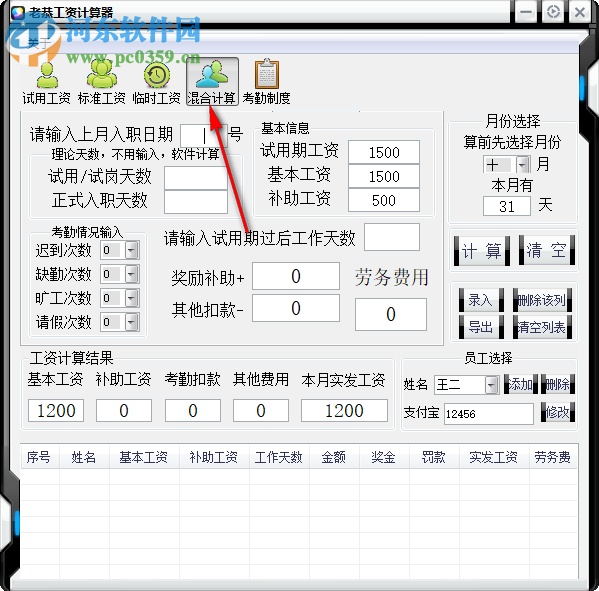Viewport: 599px width, 591px height.
Task: Click the 补助工资 table column header
Action: point(214,457)
